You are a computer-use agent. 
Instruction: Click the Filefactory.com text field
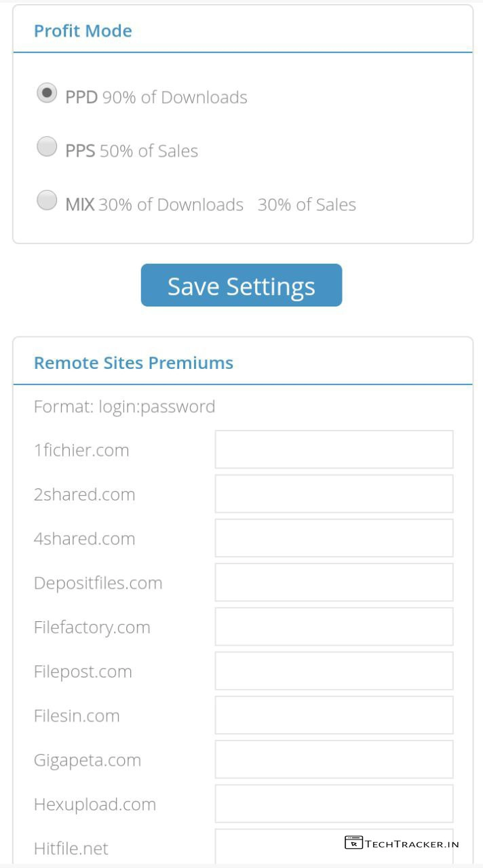click(x=334, y=627)
